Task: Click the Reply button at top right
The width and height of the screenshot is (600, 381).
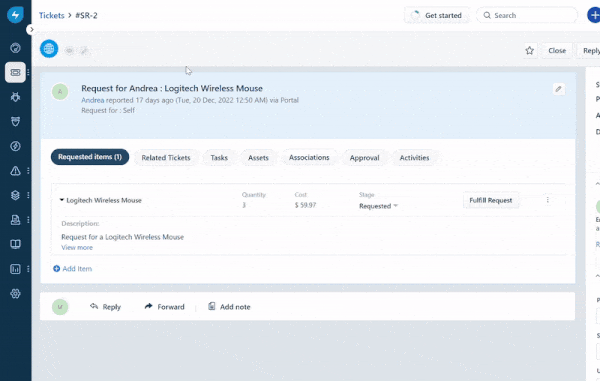Action: (x=589, y=50)
